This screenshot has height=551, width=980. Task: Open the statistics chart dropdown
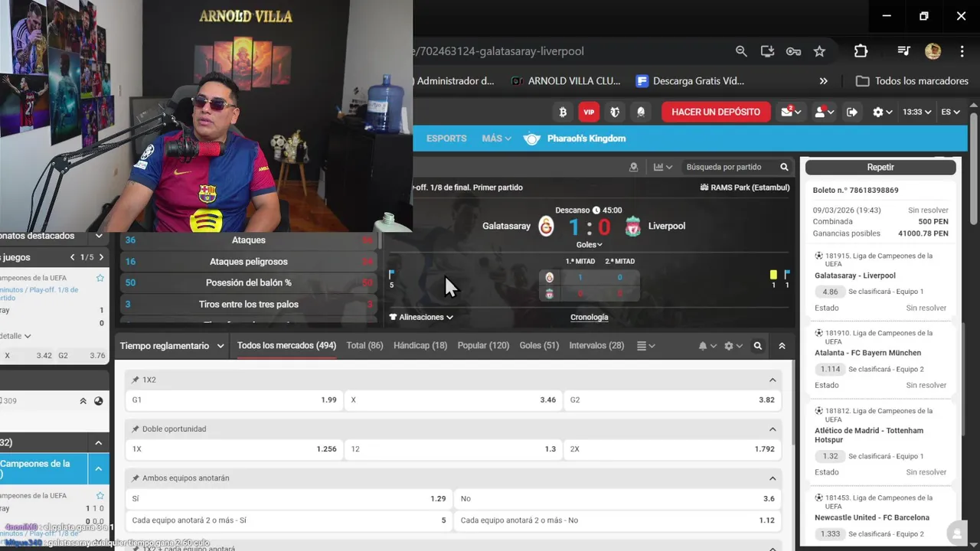662,167
